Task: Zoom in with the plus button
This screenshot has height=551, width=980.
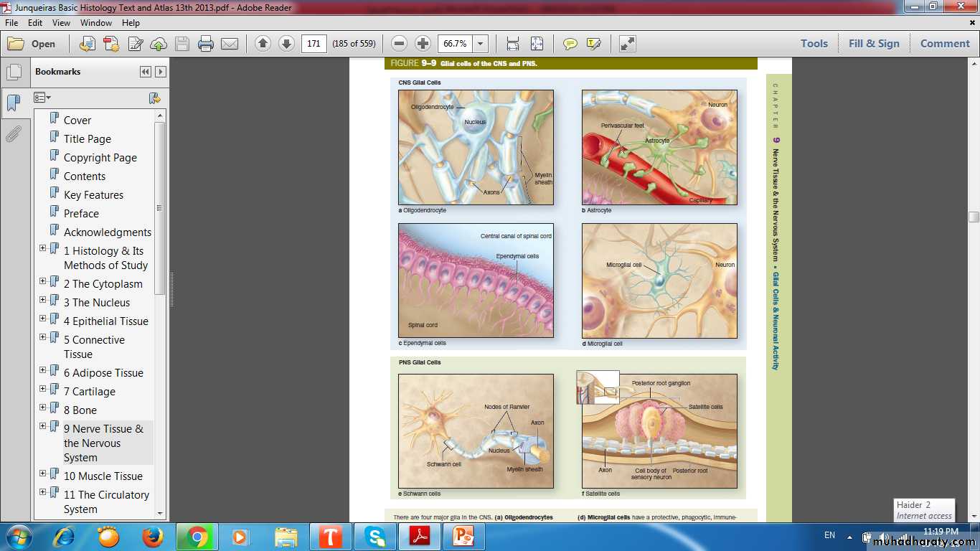Action: click(x=423, y=44)
